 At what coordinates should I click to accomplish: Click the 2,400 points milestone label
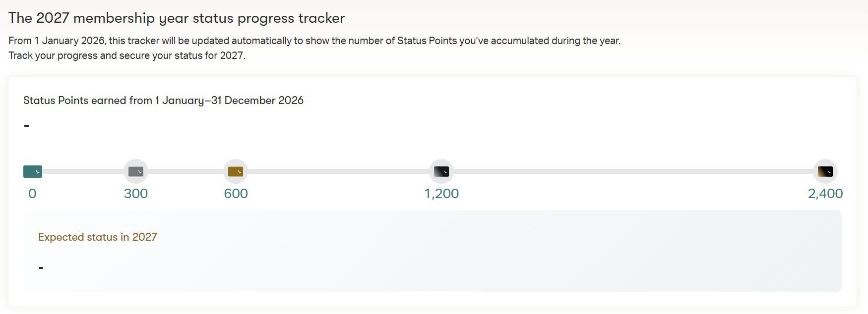coord(825,194)
